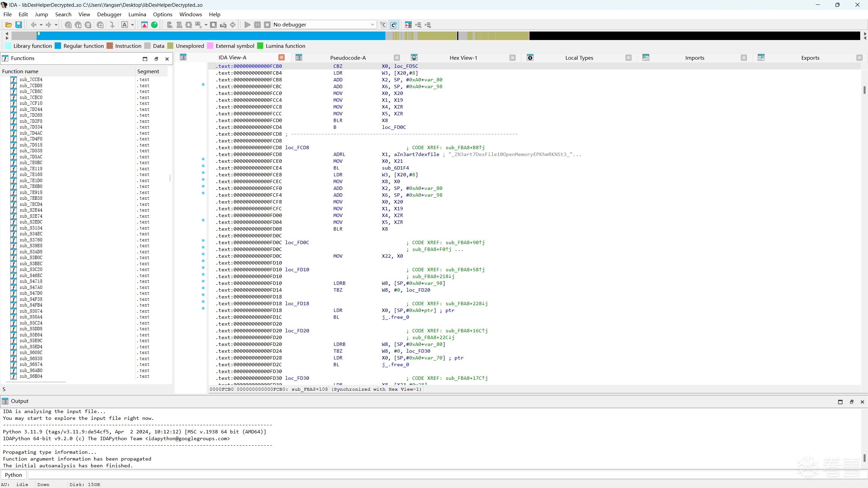
Task: Click the green circle toolbar icon
Action: point(154,25)
